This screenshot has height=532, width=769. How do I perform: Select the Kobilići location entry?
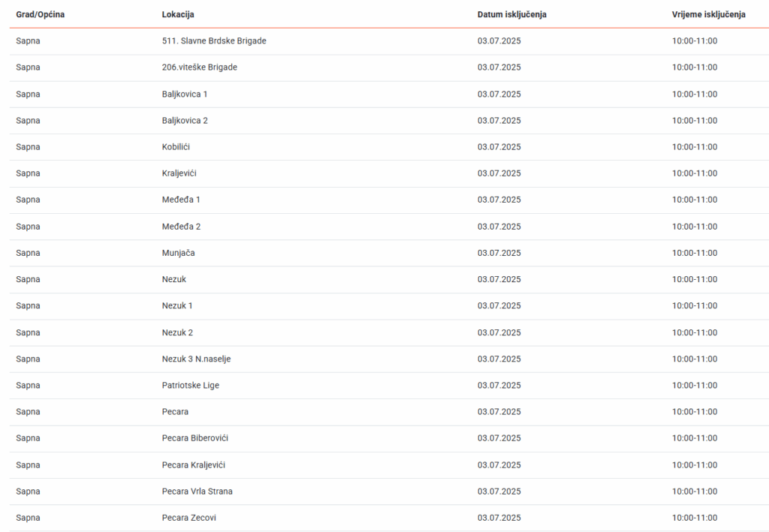click(x=176, y=147)
